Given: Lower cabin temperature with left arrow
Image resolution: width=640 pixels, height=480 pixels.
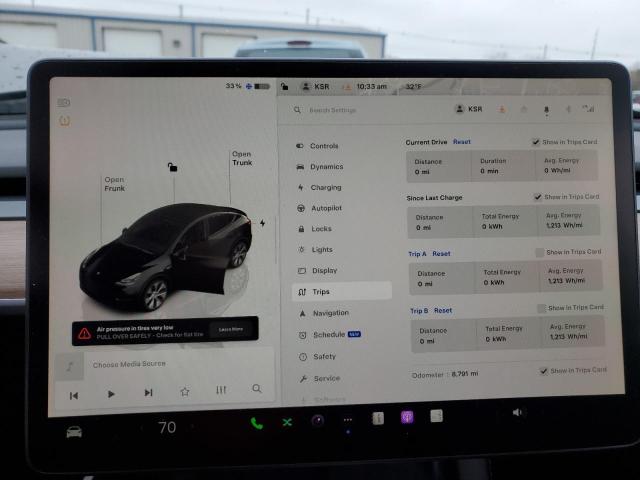Looking at the screenshot, I should click(142, 428).
